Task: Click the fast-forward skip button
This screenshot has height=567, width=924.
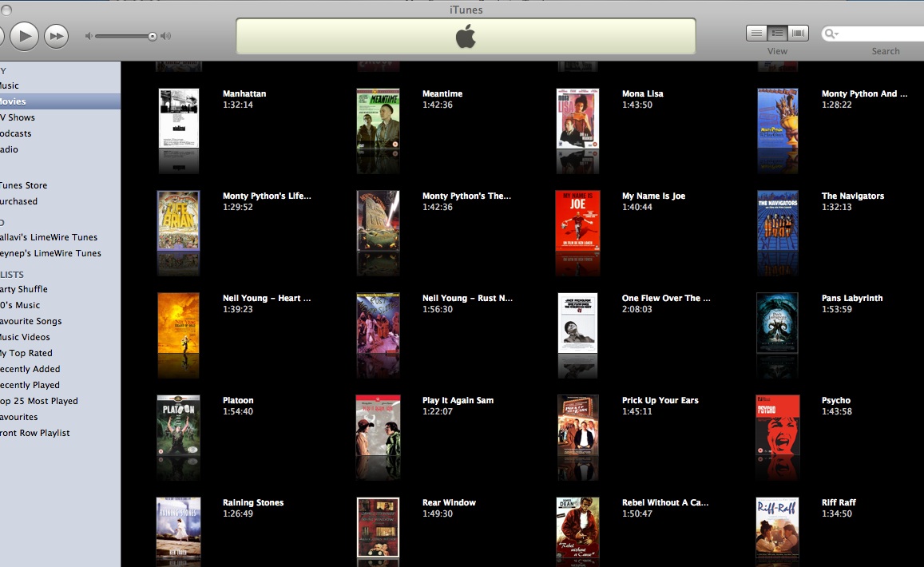Action: (x=57, y=36)
